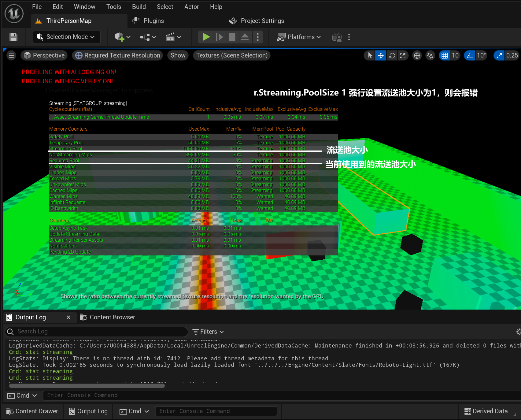Viewport: 521px width, 420px height.
Task: Click the Content Drawer button
Action: [32, 411]
